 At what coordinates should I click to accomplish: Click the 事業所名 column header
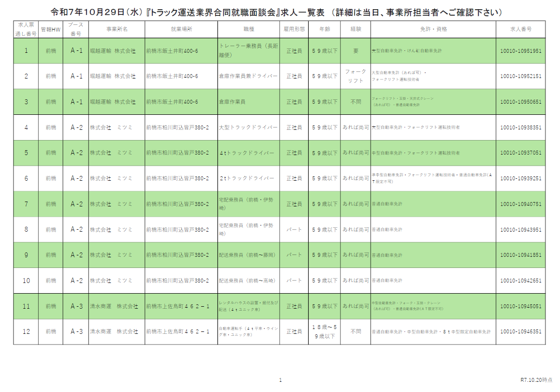click(117, 29)
